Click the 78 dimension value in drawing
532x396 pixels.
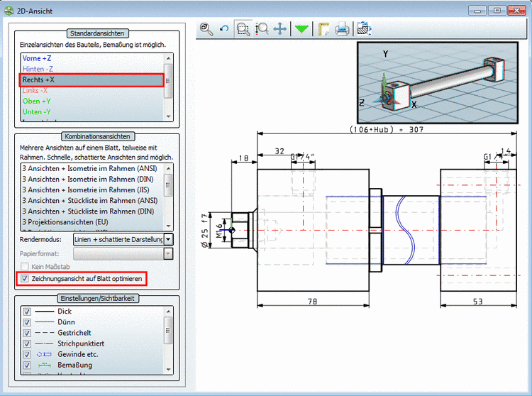click(312, 302)
